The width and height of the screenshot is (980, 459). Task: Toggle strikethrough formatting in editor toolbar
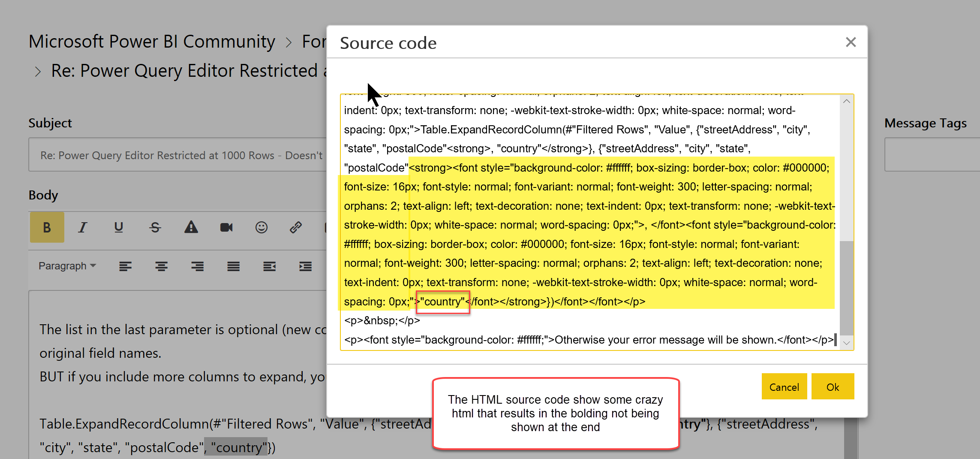tap(155, 227)
